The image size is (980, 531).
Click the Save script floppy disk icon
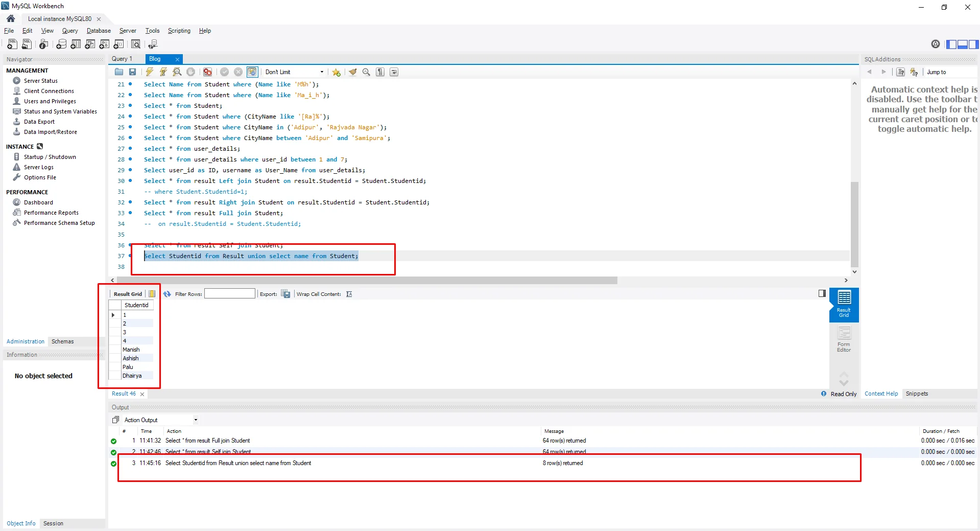133,72
